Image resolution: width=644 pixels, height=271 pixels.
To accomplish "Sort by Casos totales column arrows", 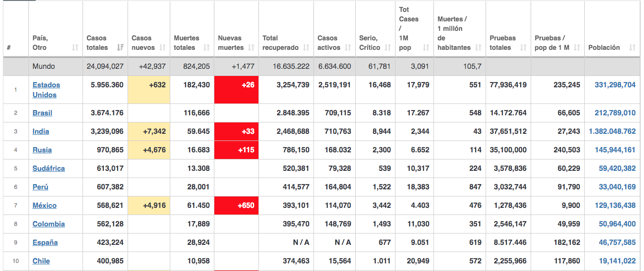I will coord(120,47).
